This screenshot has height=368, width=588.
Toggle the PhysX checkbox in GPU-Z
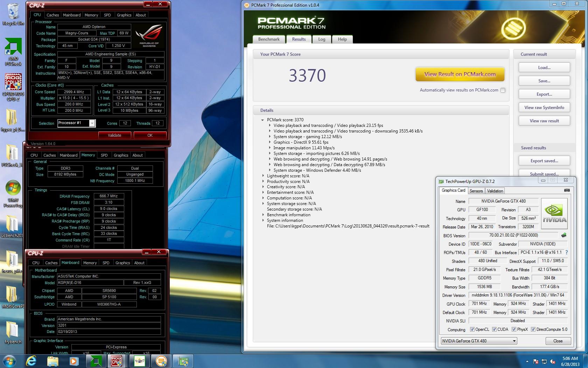click(x=514, y=329)
